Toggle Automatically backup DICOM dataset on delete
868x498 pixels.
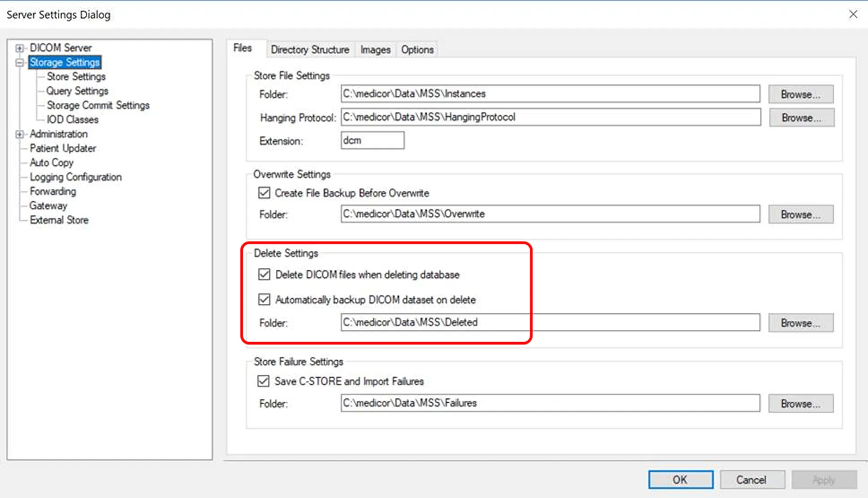[x=264, y=300]
